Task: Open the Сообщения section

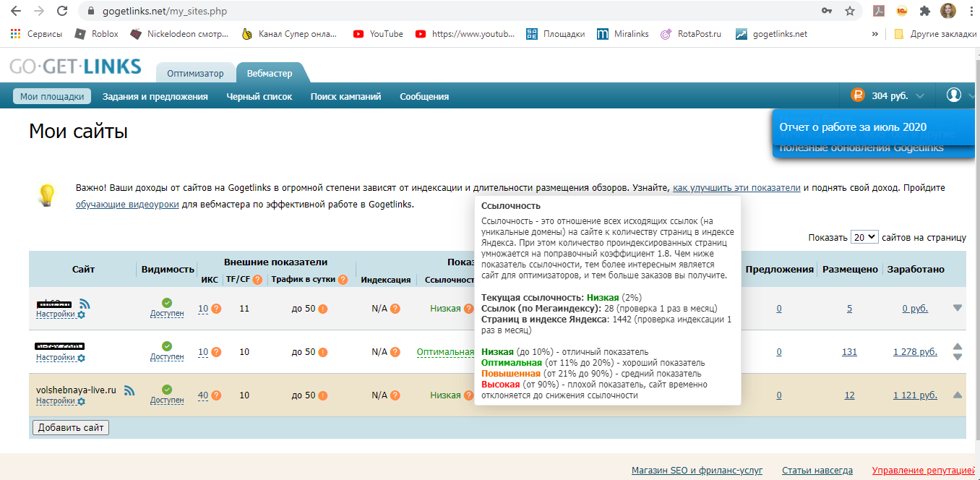Action: click(x=424, y=96)
